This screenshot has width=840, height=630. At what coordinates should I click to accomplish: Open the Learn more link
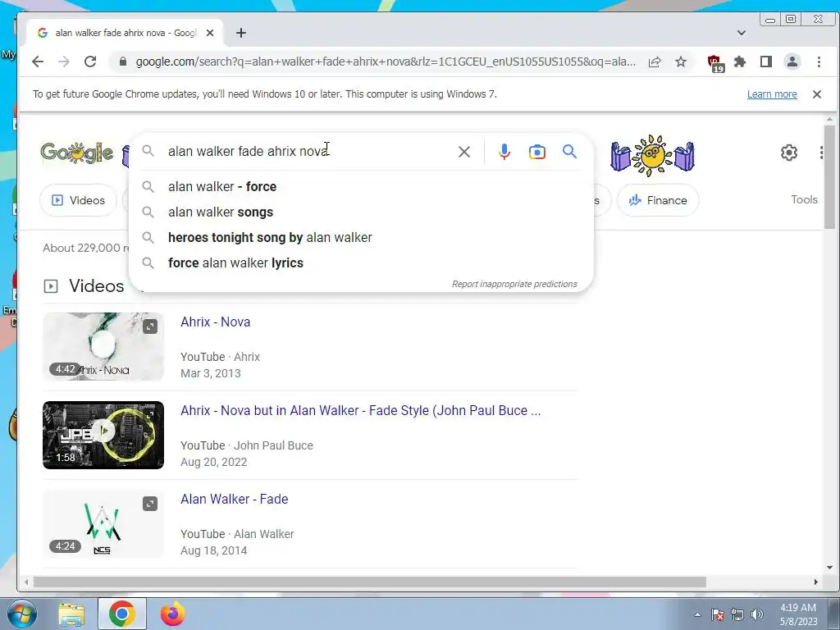coord(772,94)
